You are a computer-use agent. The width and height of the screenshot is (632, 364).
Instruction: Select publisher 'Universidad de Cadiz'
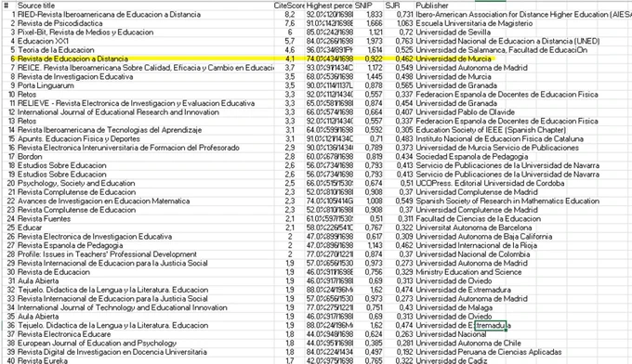[x=452, y=360]
